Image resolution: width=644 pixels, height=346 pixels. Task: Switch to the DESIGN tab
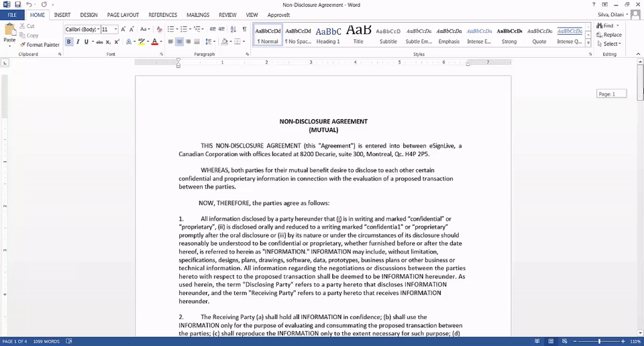tap(89, 15)
